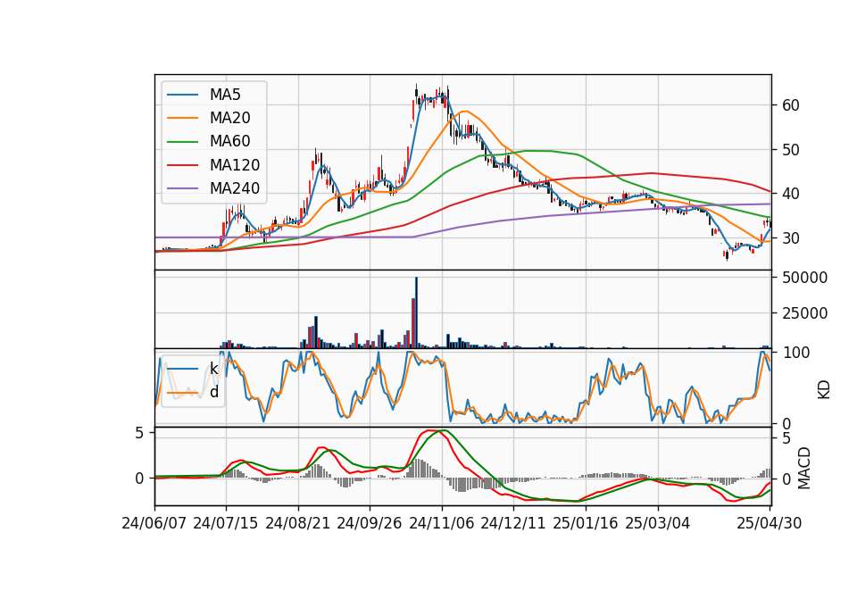Click the MA20 legend label
The image size is (857, 616).
[x=229, y=118]
